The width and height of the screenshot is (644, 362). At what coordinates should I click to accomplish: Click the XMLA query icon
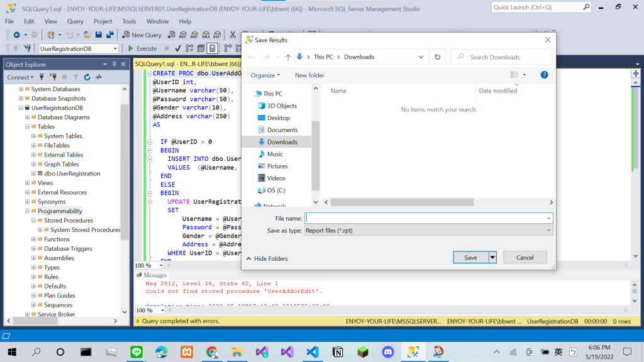pos(206,35)
